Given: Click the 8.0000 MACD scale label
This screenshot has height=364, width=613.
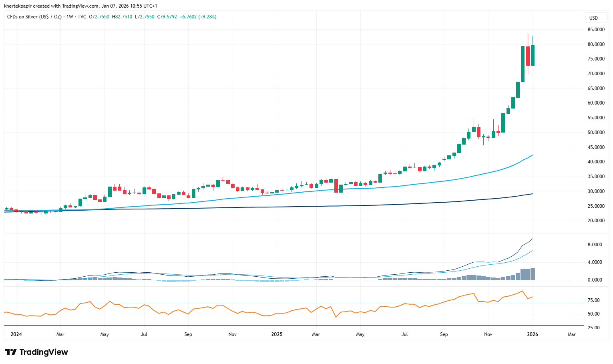Looking at the screenshot, I should [595, 245].
